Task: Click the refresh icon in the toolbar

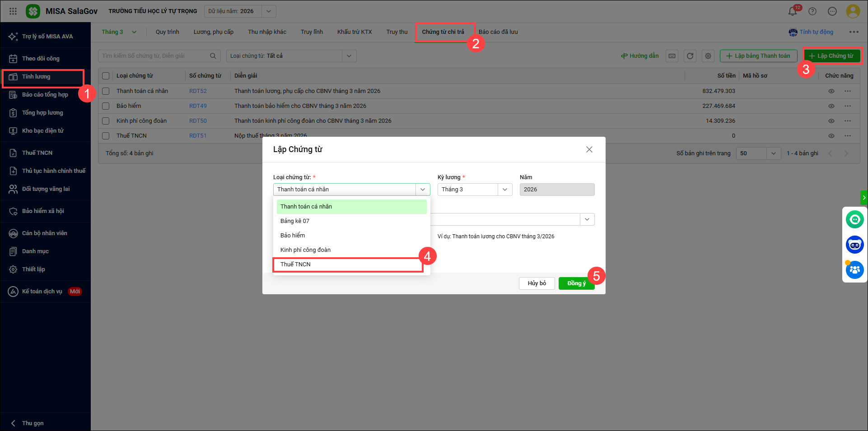Action: tap(690, 56)
